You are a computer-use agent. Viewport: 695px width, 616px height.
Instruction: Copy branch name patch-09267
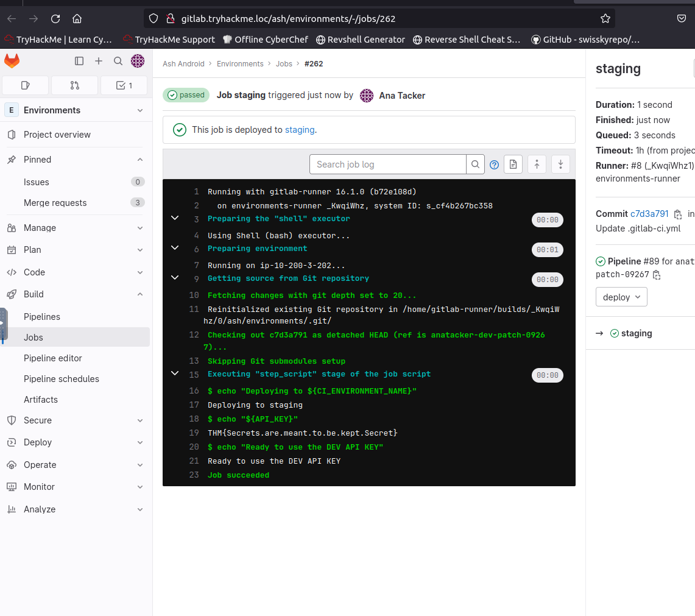pyautogui.click(x=657, y=275)
